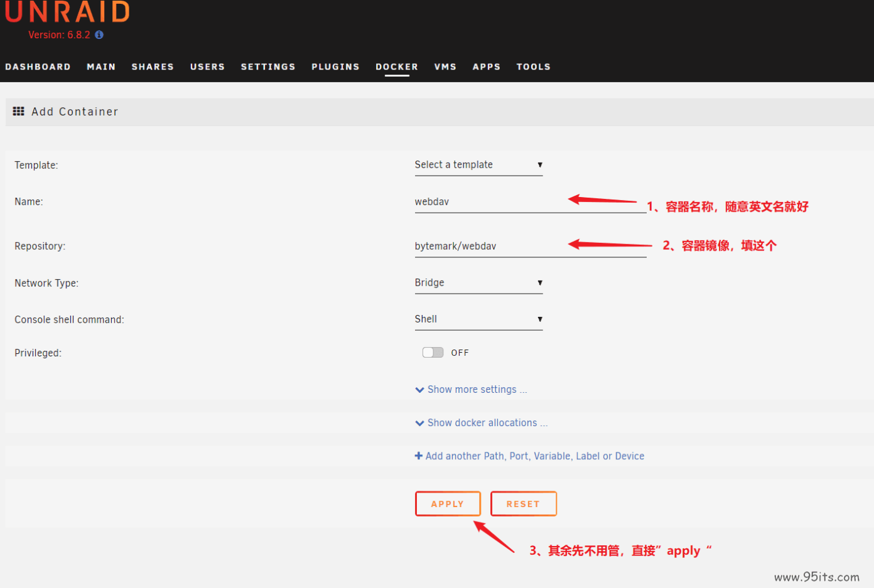Click the Add Container heading text
Image resolution: width=874 pixels, height=588 pixels.
tap(75, 111)
